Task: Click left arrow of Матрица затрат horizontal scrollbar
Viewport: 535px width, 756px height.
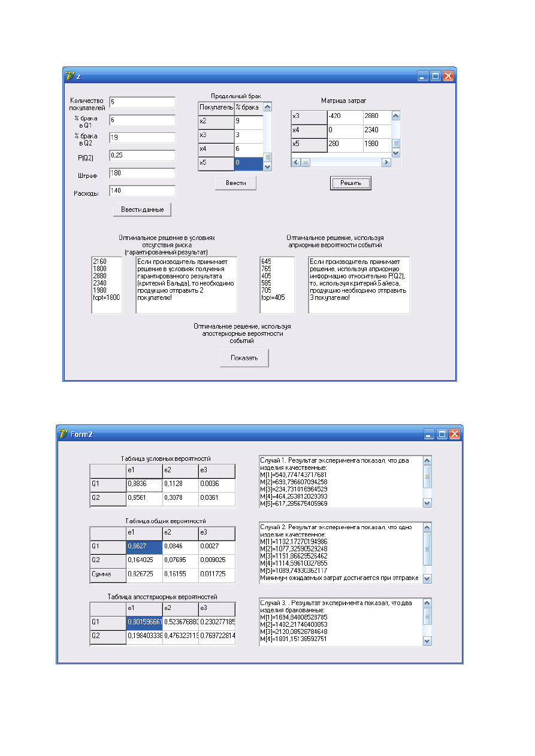Action: 296,162
